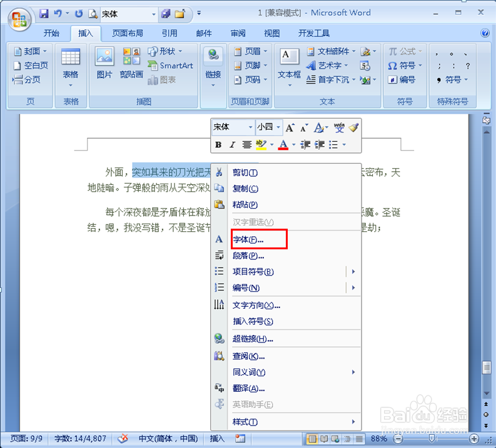
Task: Click zoom level 88% in status bar
Action: coord(378,439)
